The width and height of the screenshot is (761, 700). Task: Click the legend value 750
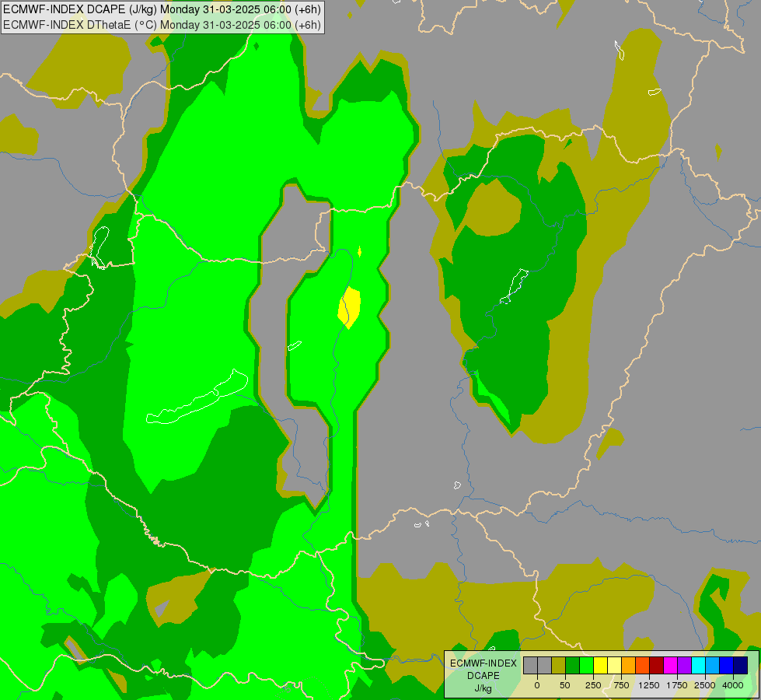(x=621, y=685)
